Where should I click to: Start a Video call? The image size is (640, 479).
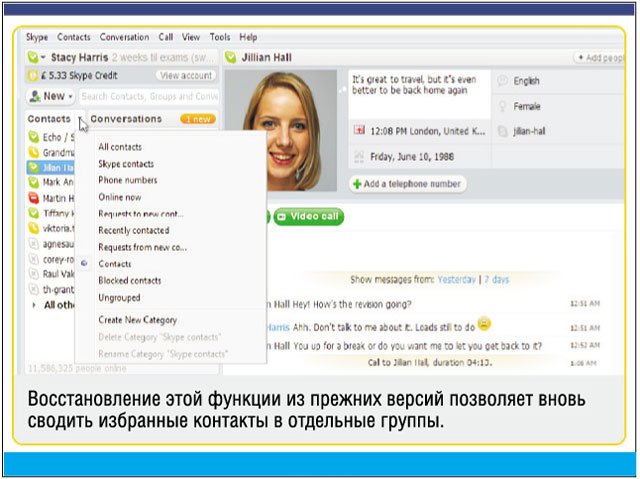pyautogui.click(x=309, y=216)
